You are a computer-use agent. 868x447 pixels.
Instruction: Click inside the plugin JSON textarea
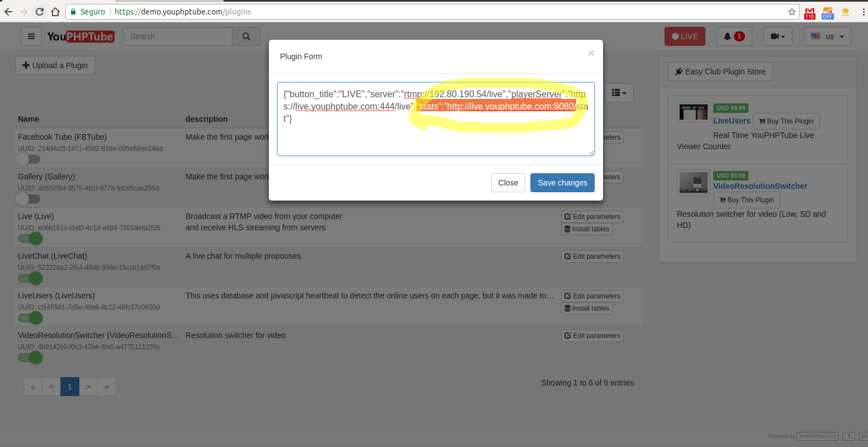click(435, 119)
